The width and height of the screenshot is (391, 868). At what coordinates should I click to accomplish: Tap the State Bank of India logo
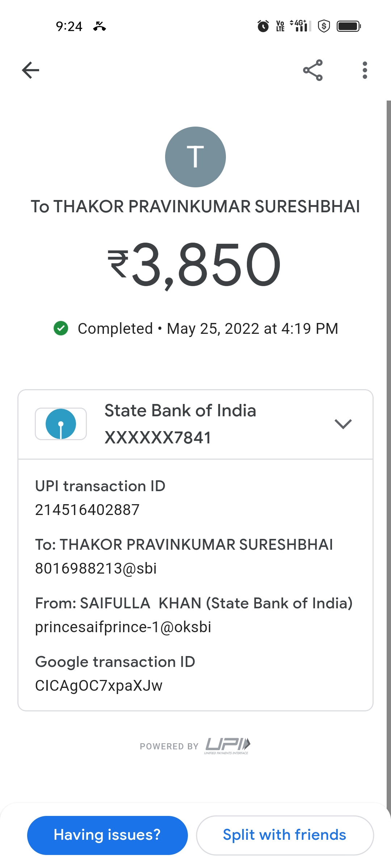coord(61,424)
